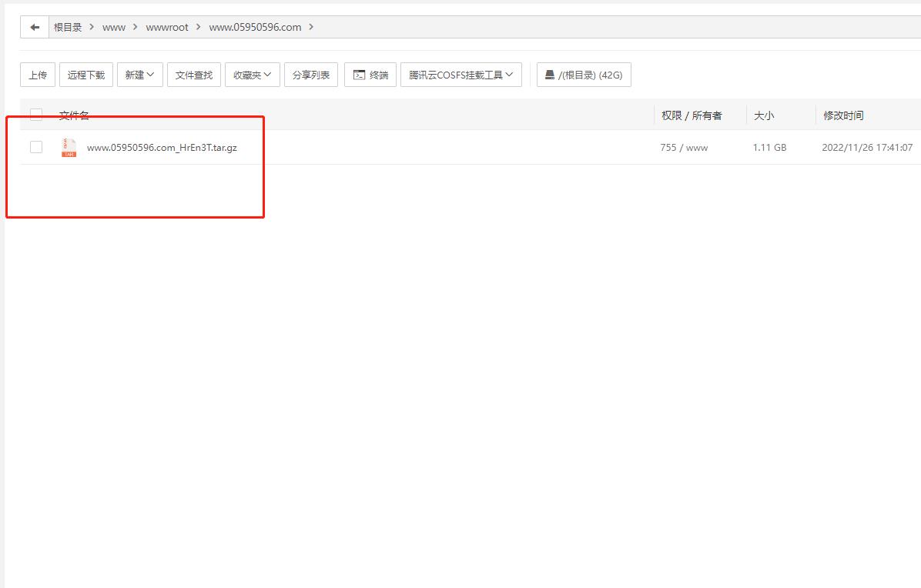The height and width of the screenshot is (588, 921).
Task: Open 腾讯云COSFS挂载工具 dropdown
Action: (x=461, y=75)
